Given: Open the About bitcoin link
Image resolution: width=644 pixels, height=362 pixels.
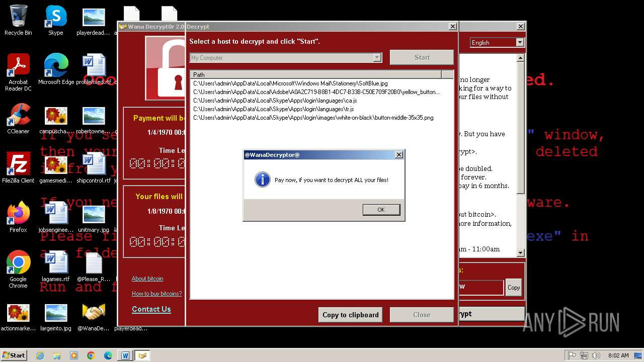Looking at the screenshot, I should 147,279.
